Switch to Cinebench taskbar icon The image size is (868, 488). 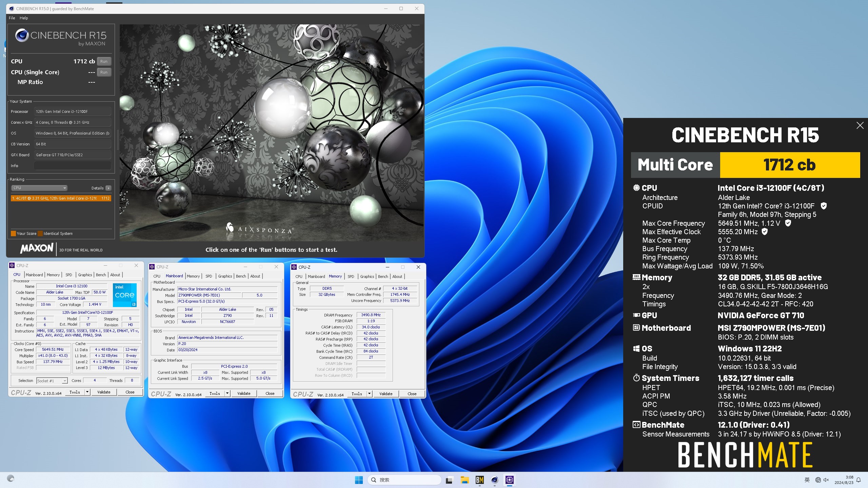[495, 480]
